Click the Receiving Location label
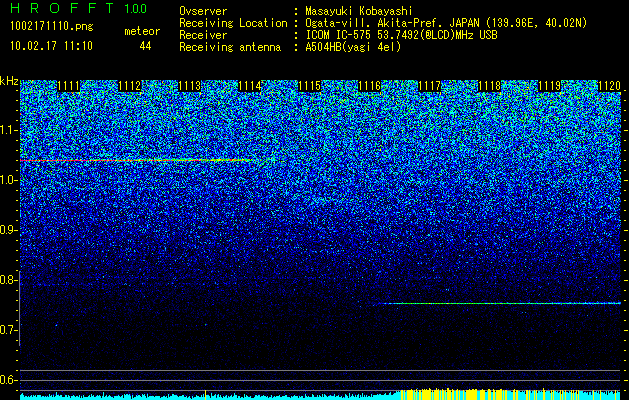 pos(233,23)
